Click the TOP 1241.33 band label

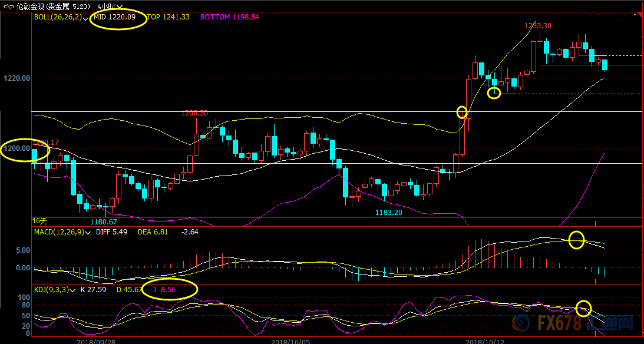tap(168, 17)
